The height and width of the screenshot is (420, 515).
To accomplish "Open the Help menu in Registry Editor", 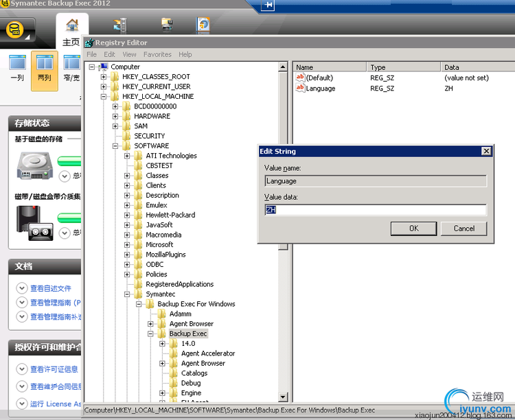I will [x=185, y=54].
